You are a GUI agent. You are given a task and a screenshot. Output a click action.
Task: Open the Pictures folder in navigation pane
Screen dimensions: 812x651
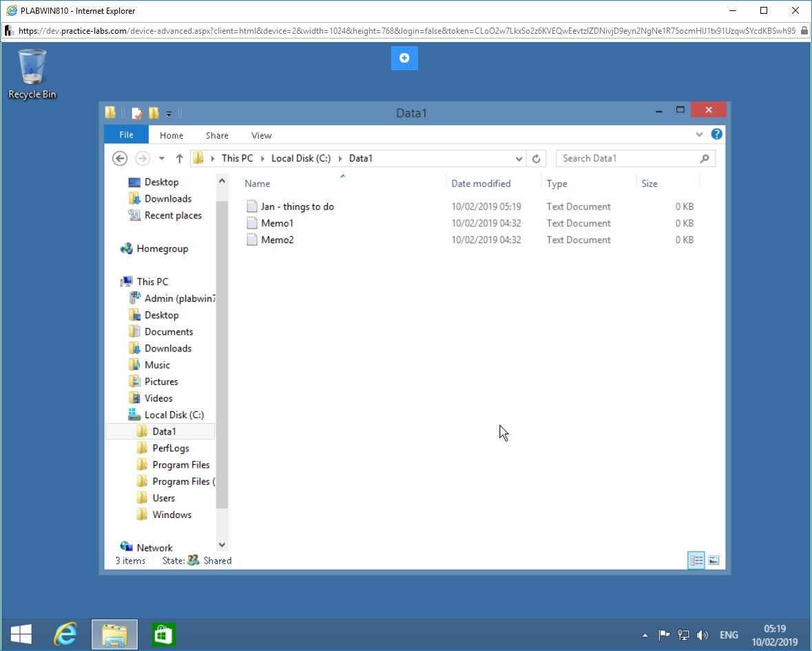point(161,381)
